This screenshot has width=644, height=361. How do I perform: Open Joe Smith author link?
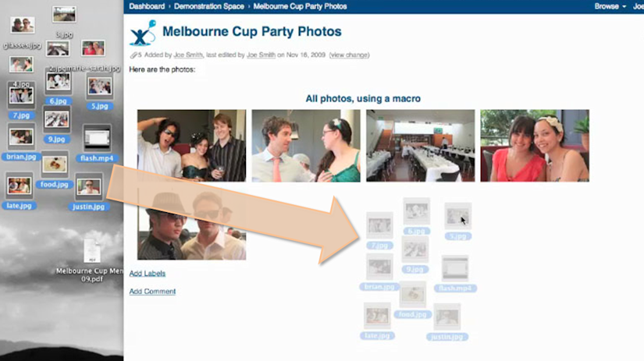point(187,55)
